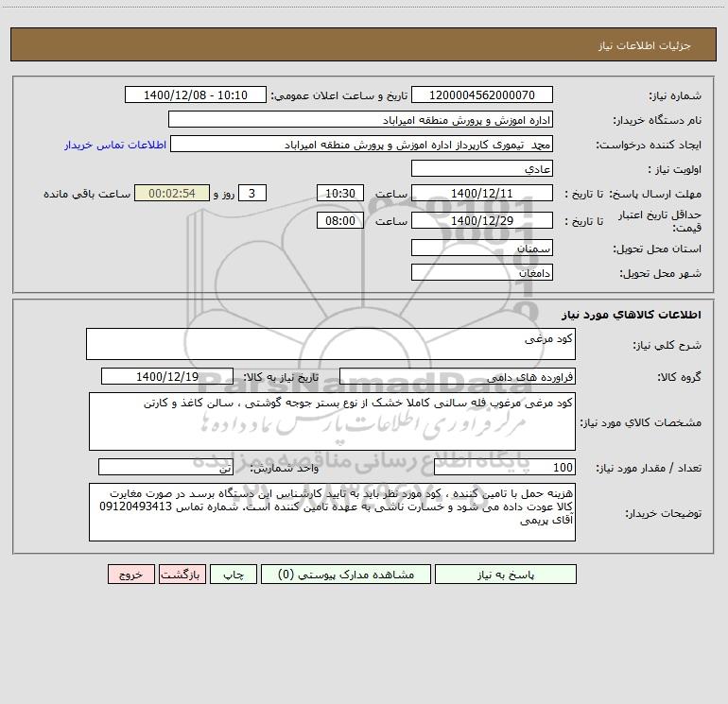Click the شرح کلی نیاز label
Screen dimensions: 728x704
pos(667,345)
